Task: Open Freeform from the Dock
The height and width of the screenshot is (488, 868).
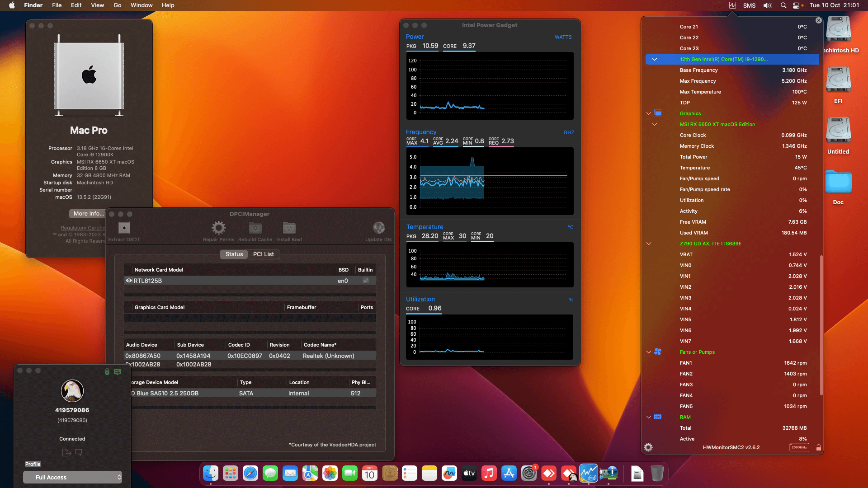Action: [449, 473]
